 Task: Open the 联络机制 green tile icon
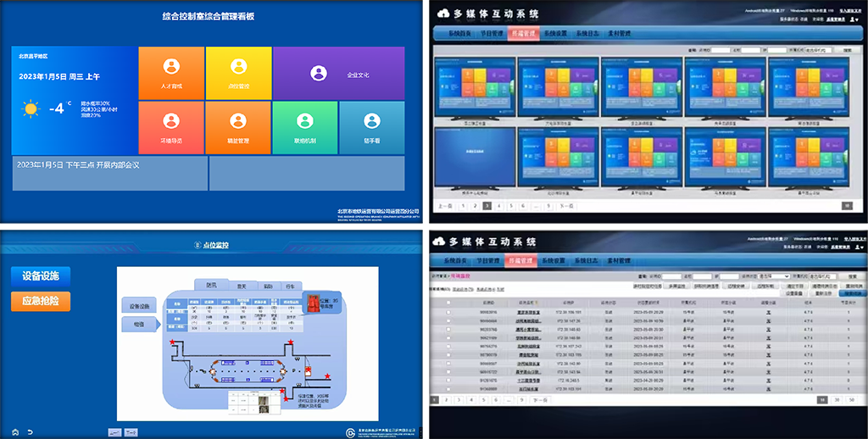[305, 120]
